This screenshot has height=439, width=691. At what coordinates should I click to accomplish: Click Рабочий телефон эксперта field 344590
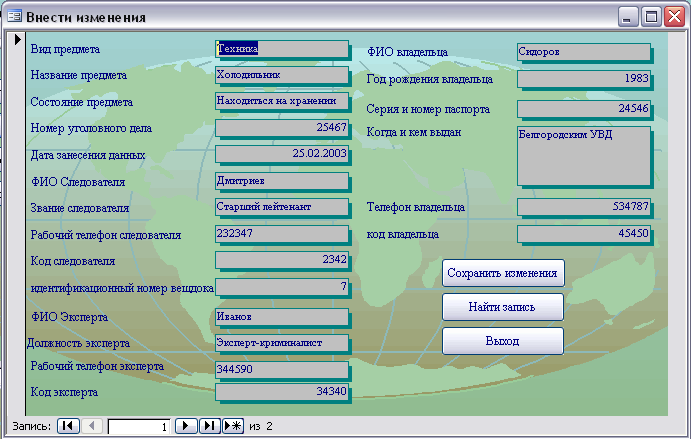click(x=282, y=369)
